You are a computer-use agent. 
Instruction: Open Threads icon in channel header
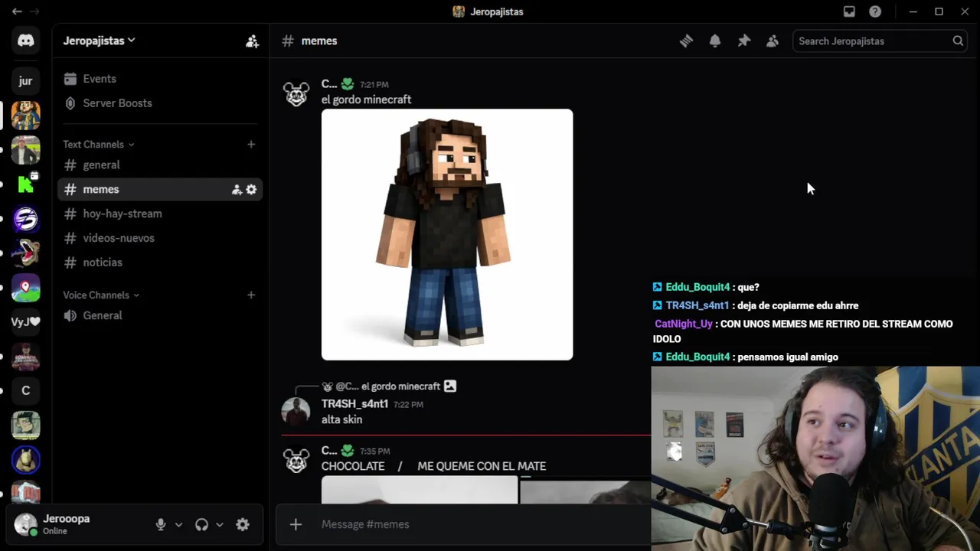click(x=686, y=41)
